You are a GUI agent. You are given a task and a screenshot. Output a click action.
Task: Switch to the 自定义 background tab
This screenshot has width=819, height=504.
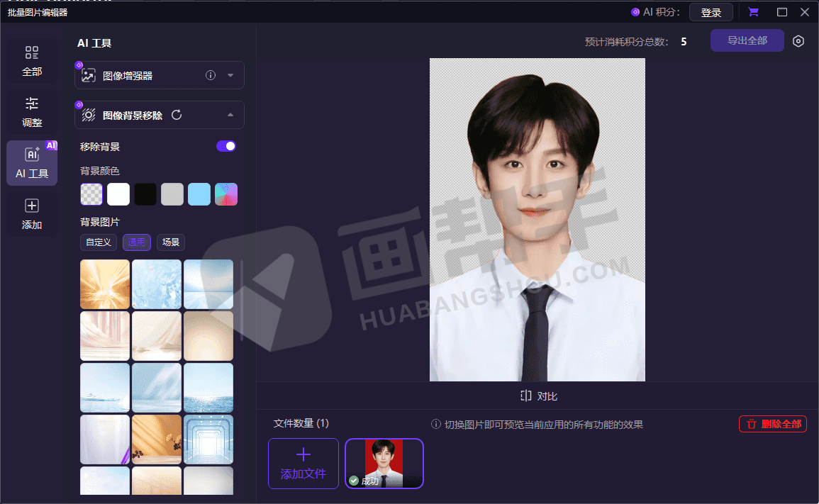[98, 242]
